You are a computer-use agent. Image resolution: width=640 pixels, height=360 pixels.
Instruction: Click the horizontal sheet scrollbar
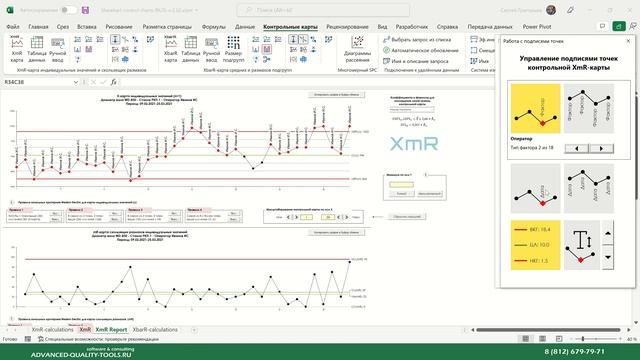tap(548, 330)
